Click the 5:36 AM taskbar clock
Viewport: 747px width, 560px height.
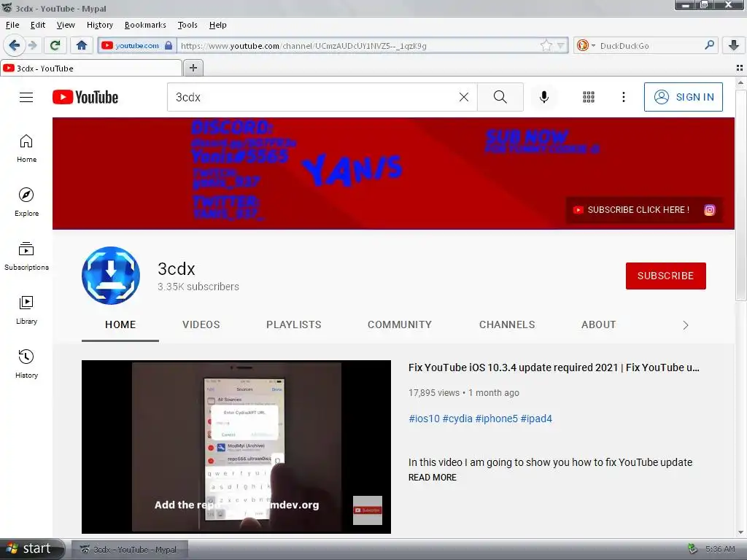[720, 549]
